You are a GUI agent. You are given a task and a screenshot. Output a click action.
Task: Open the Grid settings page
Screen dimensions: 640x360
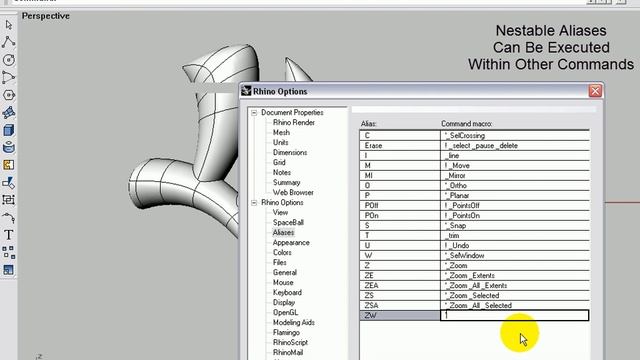[x=279, y=162]
